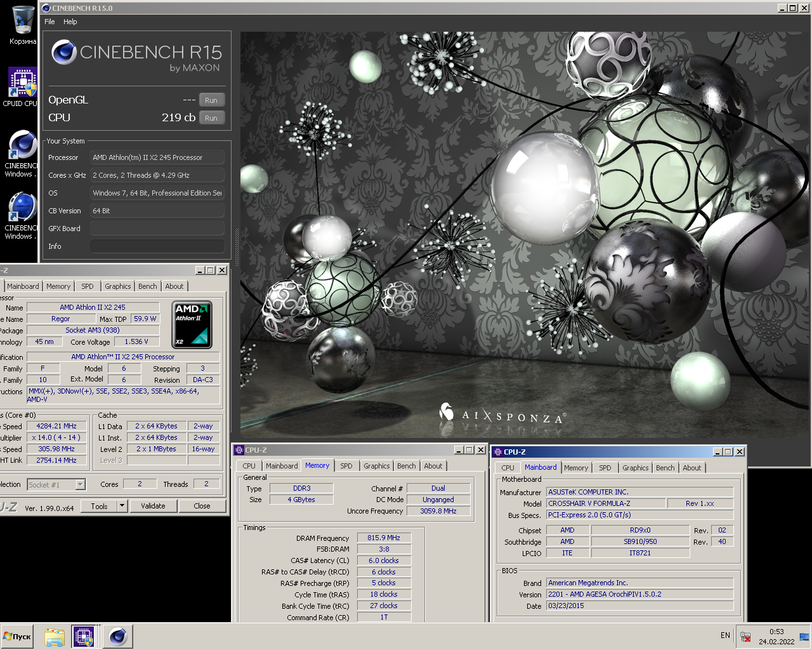The image size is (812, 650).
Task: Click the Cinebench R15 logo sphere
Action: 64,52
